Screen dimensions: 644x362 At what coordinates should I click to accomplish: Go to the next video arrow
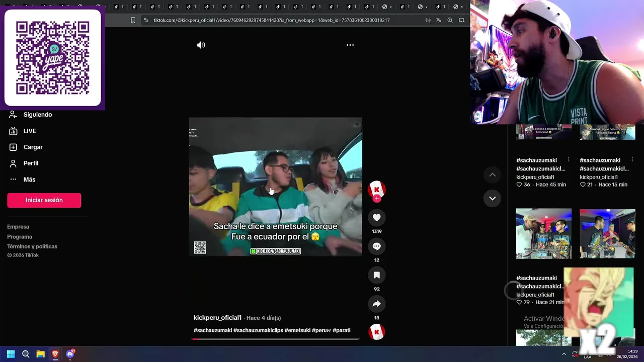click(493, 198)
